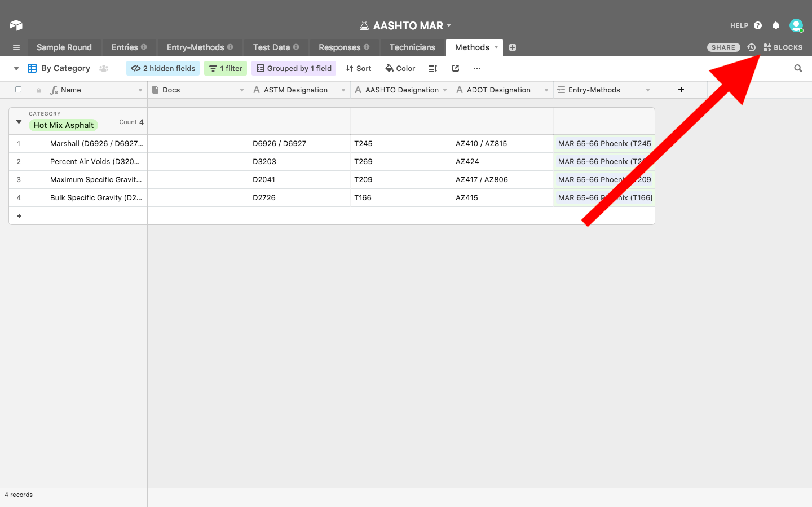Toggle select-all records checkbox
The image size is (812, 507).
(18, 89)
